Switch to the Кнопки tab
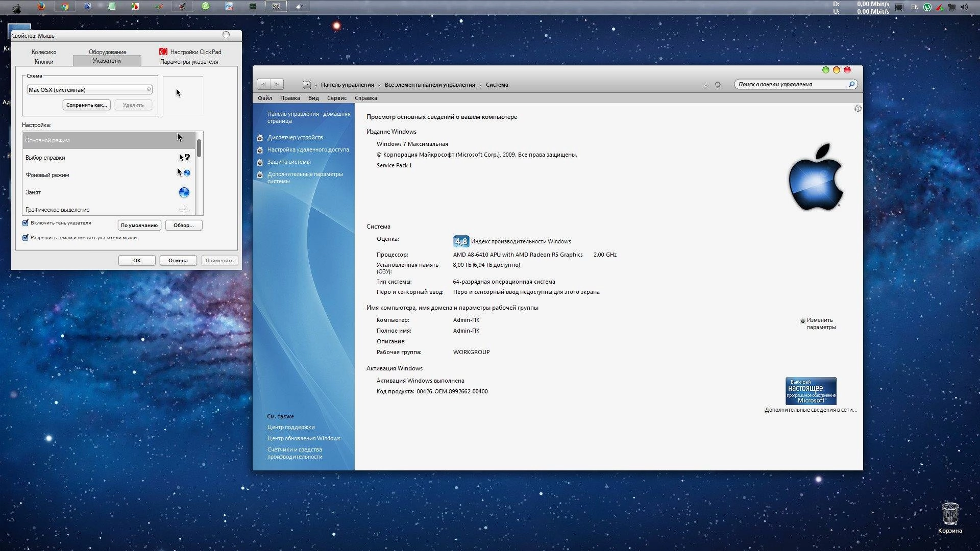980x551 pixels. [x=44, y=62]
